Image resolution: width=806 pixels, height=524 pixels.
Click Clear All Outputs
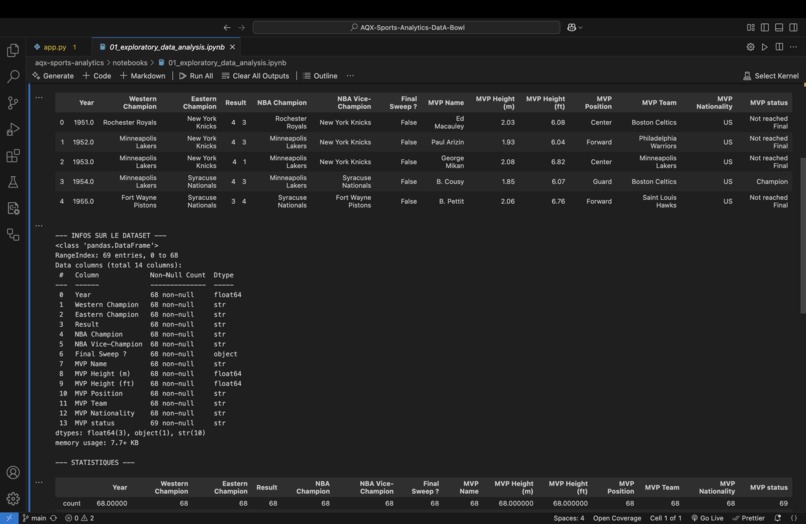255,76
